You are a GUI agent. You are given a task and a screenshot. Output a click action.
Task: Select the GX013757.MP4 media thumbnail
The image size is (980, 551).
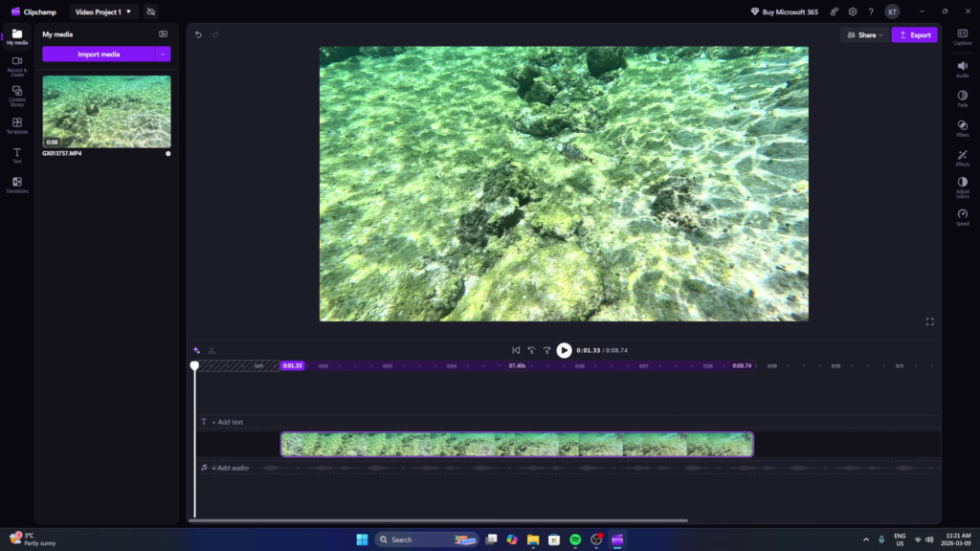tap(106, 112)
